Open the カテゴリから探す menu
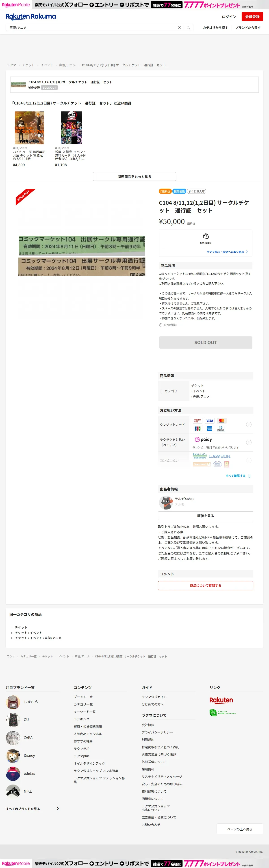Viewport: 269px width, 868px height. tap(215, 28)
